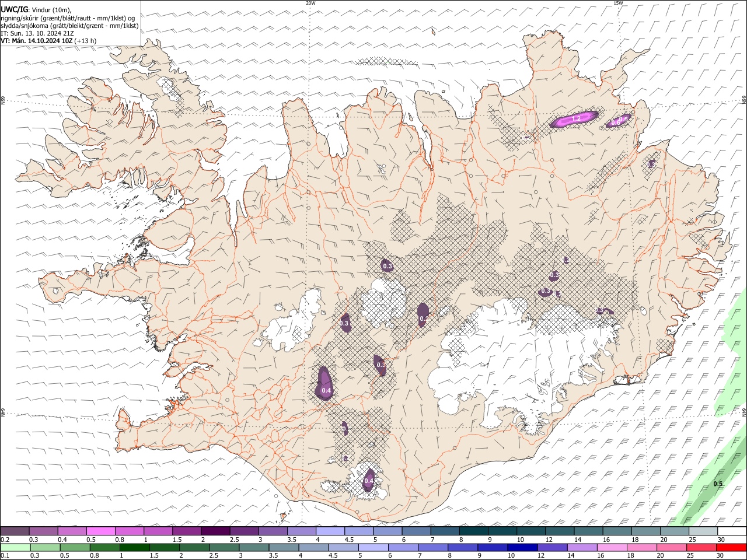
Task: Click the "UWC/IG: Vindur (10m)," title line
Action: click(x=36, y=9)
